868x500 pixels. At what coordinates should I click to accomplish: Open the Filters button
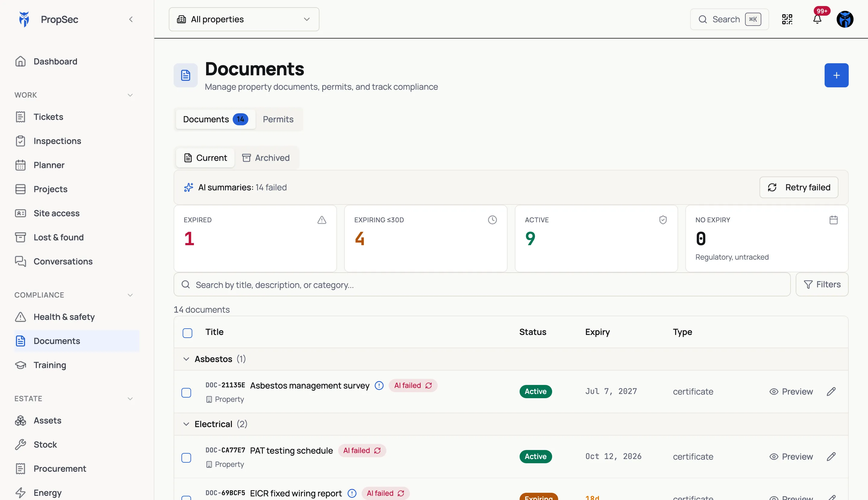coord(822,284)
